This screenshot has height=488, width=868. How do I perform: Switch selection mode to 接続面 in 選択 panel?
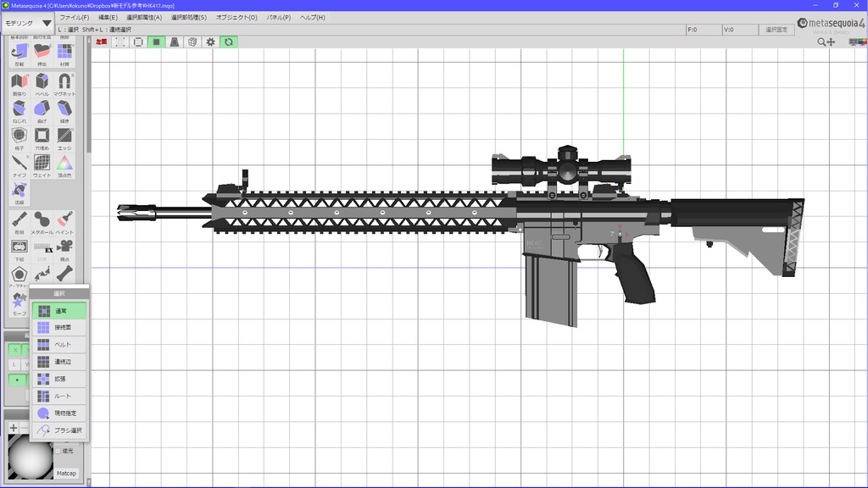click(x=59, y=327)
